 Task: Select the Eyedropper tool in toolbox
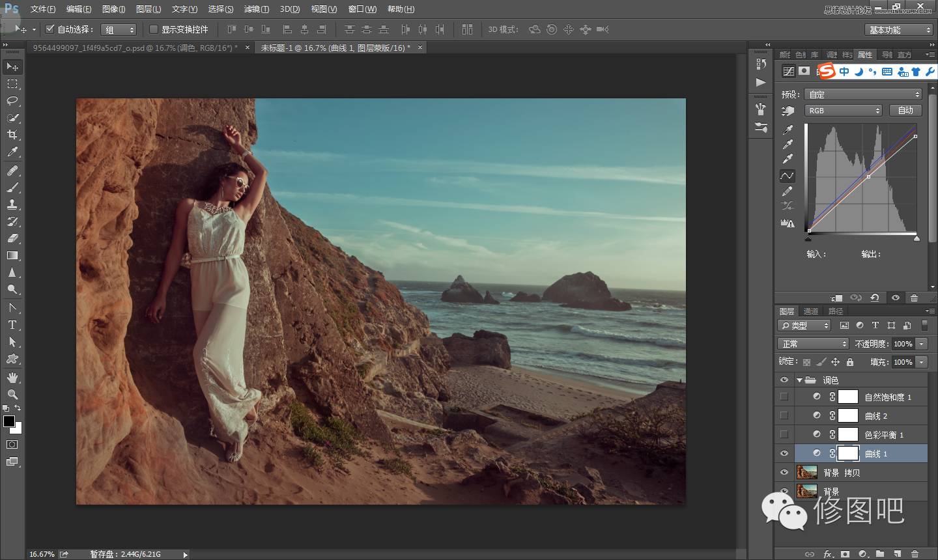click(x=12, y=152)
